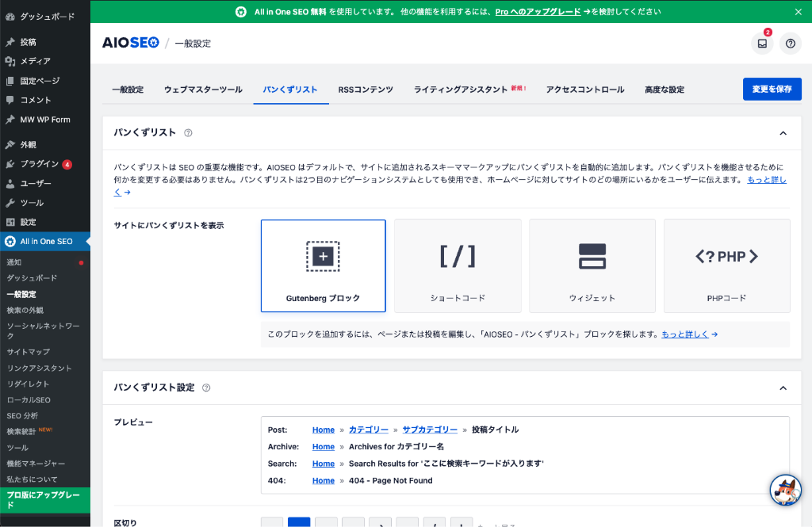Screen dimensions: 812x527
Task: Open the プラグイン menu with badge 4
Action: pos(45,164)
